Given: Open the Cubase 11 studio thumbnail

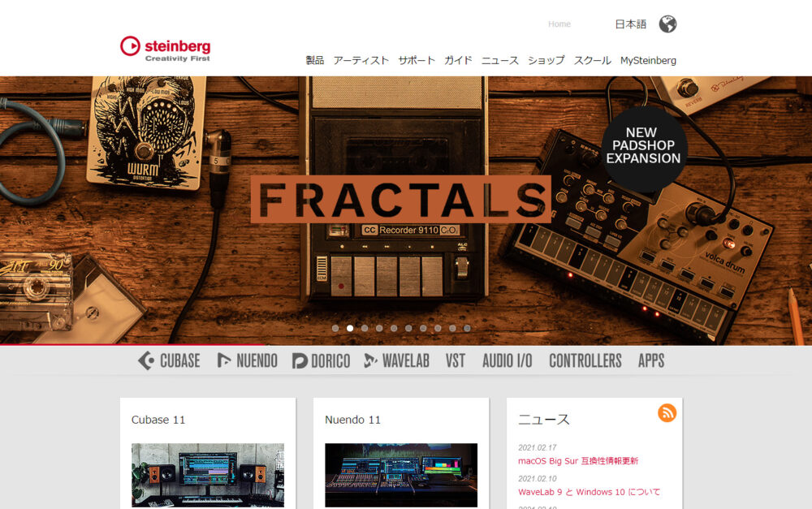Looking at the screenshot, I should (208, 475).
